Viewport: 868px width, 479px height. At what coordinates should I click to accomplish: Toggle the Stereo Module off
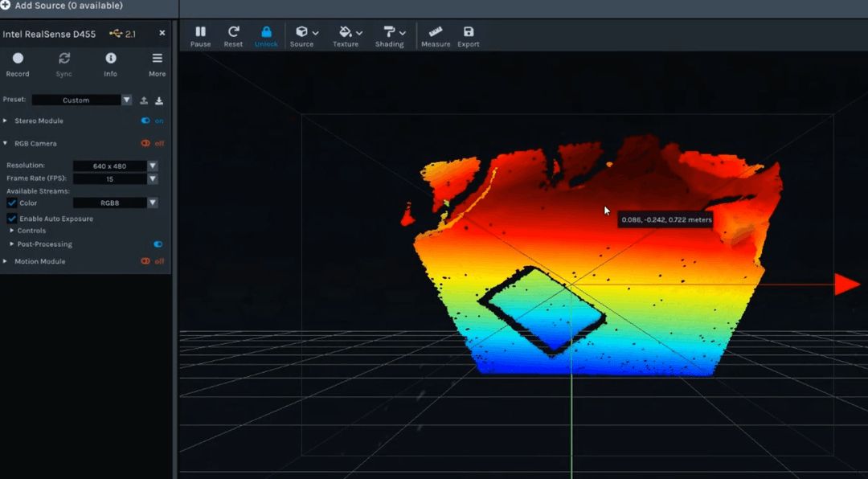tap(146, 121)
